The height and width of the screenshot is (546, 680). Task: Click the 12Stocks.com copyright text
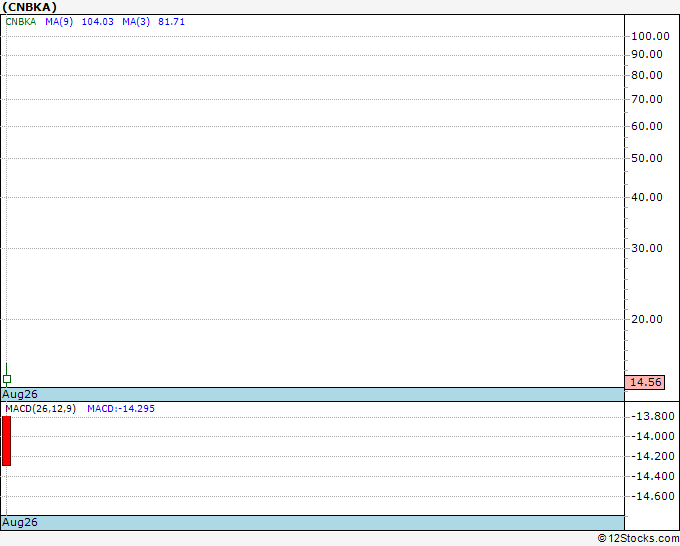638,539
